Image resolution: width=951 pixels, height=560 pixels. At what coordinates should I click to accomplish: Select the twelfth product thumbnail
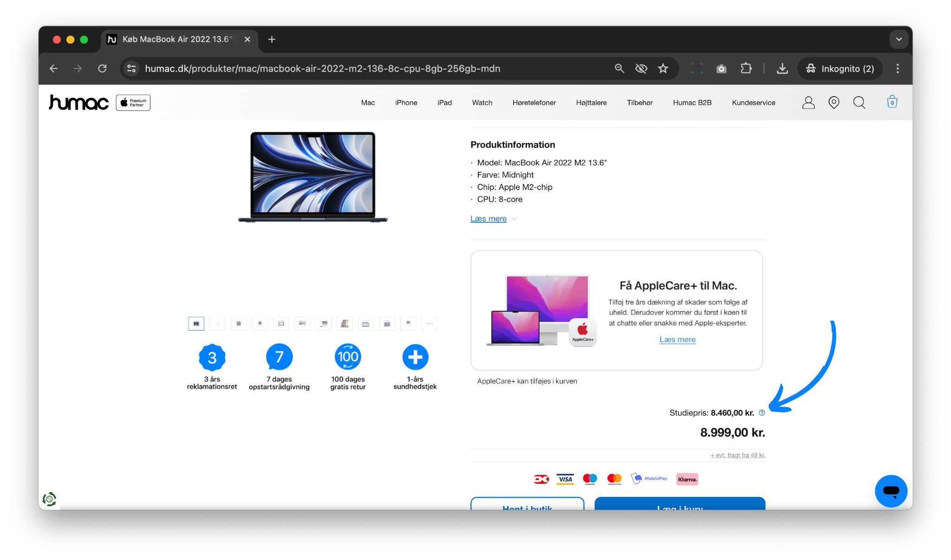click(x=430, y=324)
